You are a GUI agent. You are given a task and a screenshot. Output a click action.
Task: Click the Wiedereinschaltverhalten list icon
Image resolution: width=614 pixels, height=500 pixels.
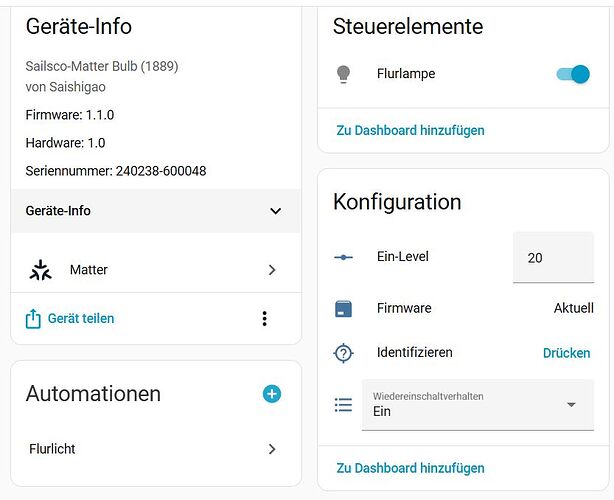tap(344, 405)
